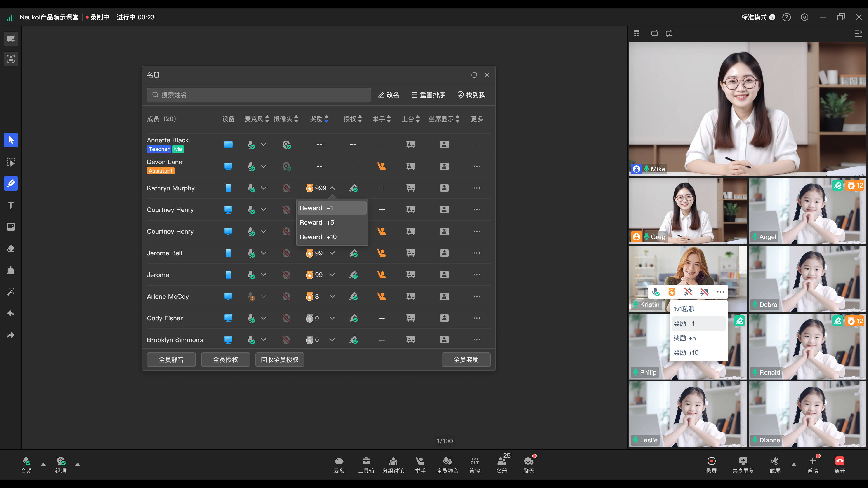Select the image insert tool
This screenshot has height=488, width=868.
[x=11, y=227]
